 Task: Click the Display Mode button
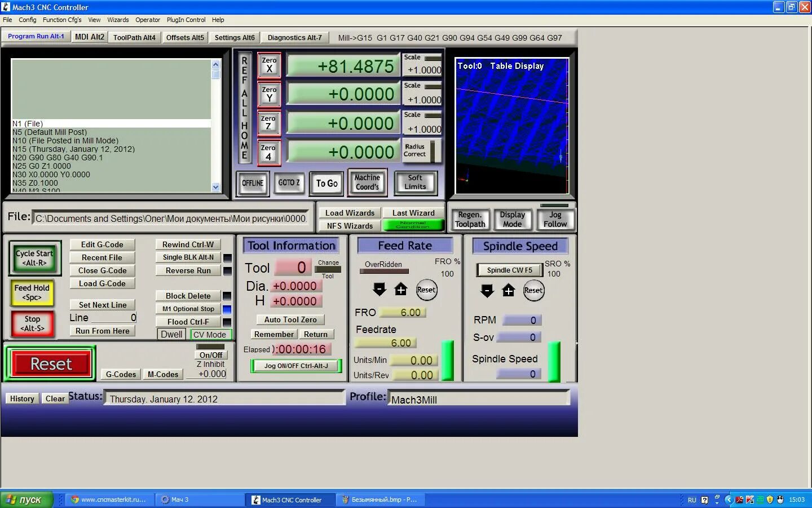tap(512, 220)
